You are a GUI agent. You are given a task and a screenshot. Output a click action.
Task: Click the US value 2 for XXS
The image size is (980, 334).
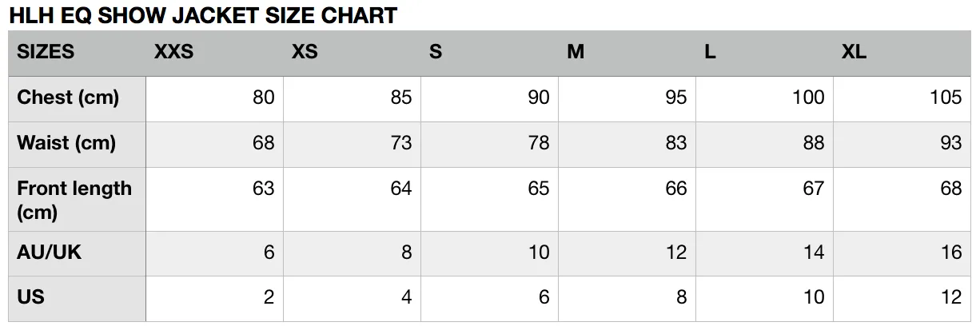pos(269,297)
